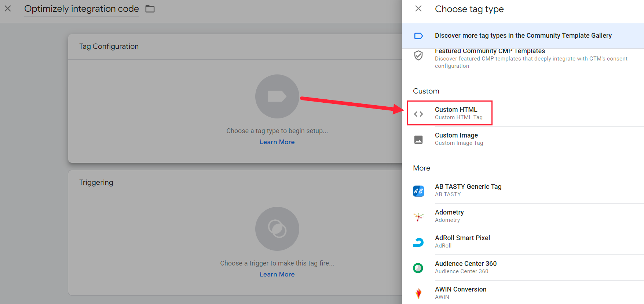Click Learn More under Tag Configuration
Viewport: 644px width, 304px height.
(277, 142)
